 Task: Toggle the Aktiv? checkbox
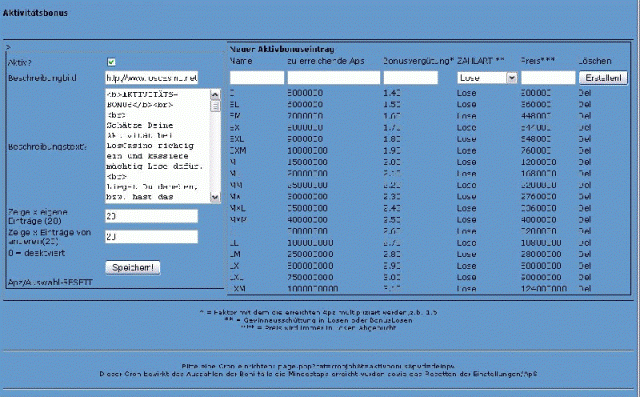tap(111, 62)
